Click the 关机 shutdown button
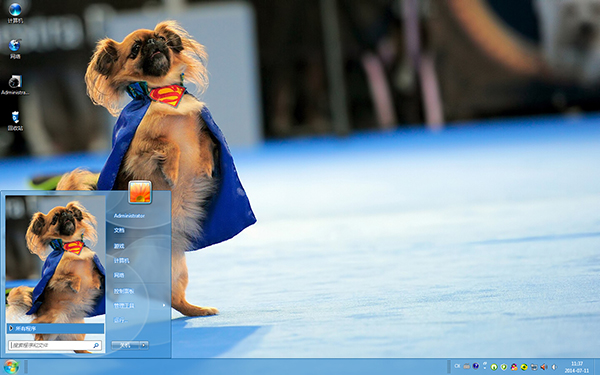600x375 pixels. (126, 345)
